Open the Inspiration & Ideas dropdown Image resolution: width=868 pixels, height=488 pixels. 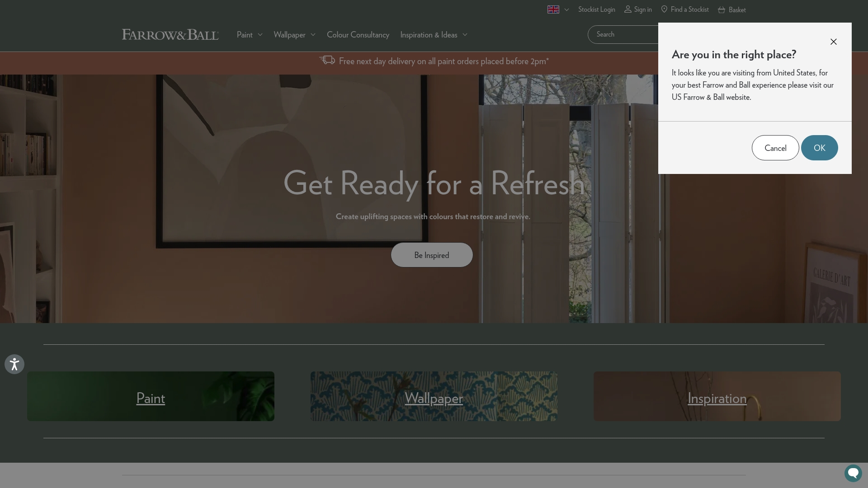click(x=433, y=34)
